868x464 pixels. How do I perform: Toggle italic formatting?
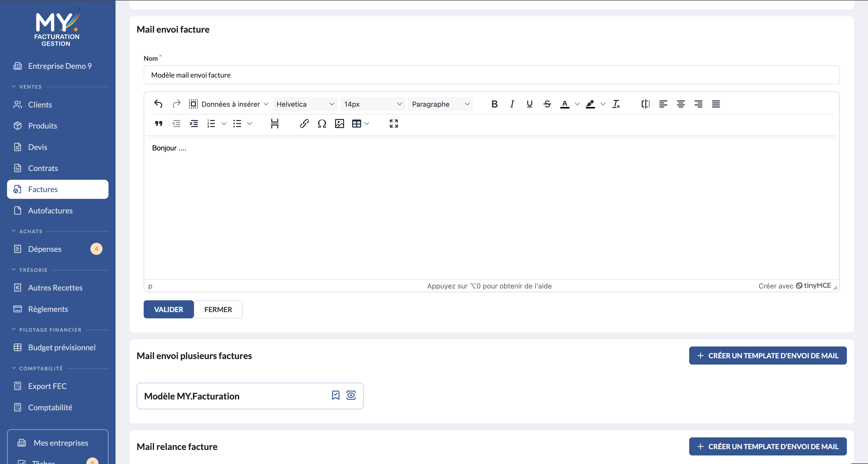pos(512,104)
